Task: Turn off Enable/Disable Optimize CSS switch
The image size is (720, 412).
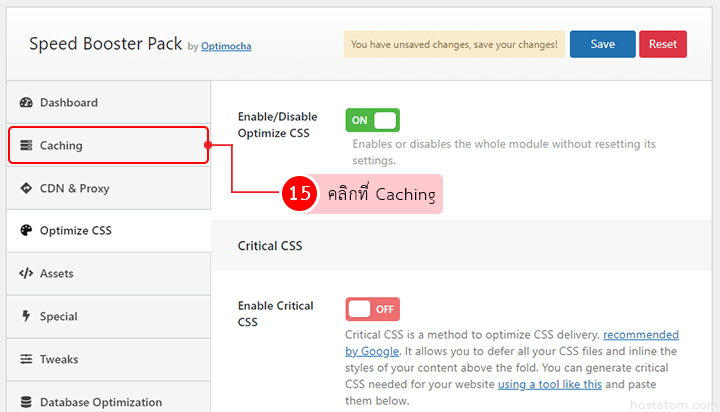Action: [372, 120]
